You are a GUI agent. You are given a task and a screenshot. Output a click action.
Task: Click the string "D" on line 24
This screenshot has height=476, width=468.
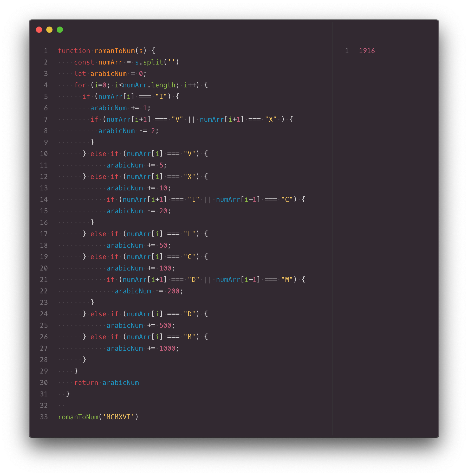pos(190,314)
